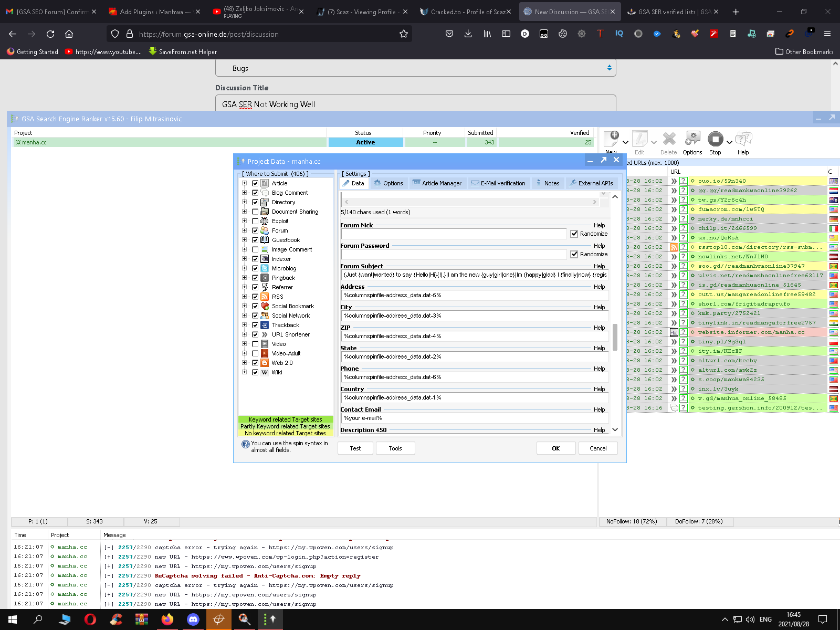The image size is (840, 630).
Task: Open the E-Mail verification tab
Action: tap(498, 183)
